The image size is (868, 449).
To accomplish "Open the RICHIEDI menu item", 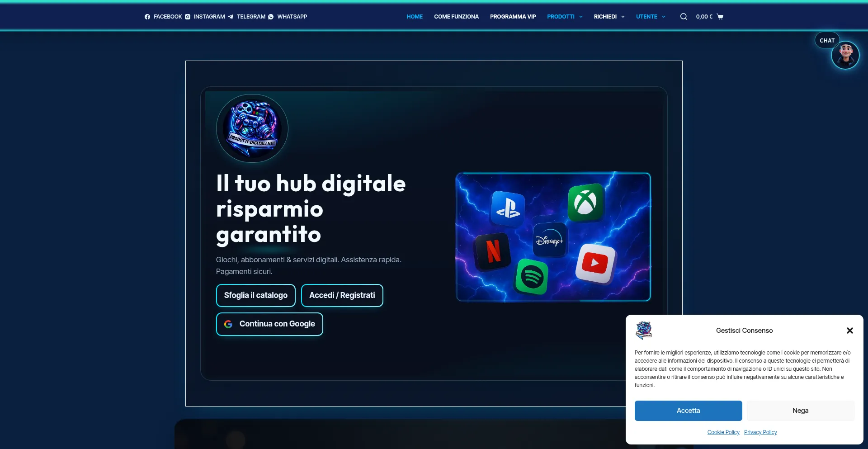I will [605, 17].
